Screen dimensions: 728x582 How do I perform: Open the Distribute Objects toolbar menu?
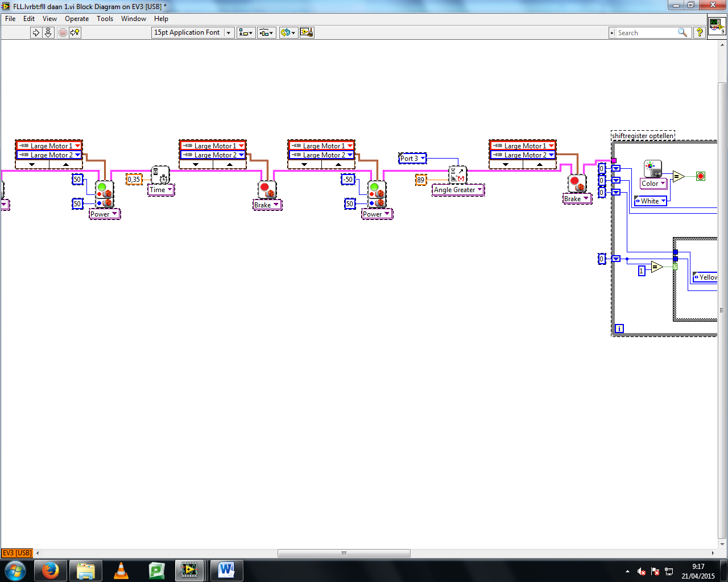click(x=267, y=33)
